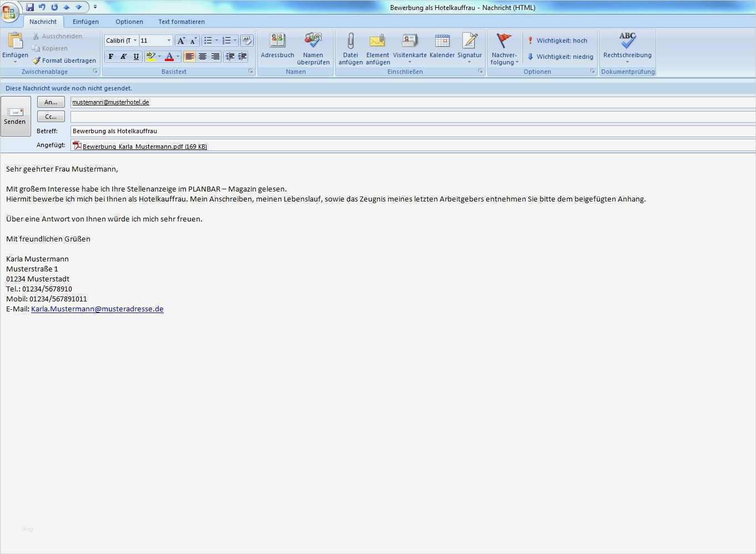Click the Senden button
756x554 pixels.
coord(16,115)
